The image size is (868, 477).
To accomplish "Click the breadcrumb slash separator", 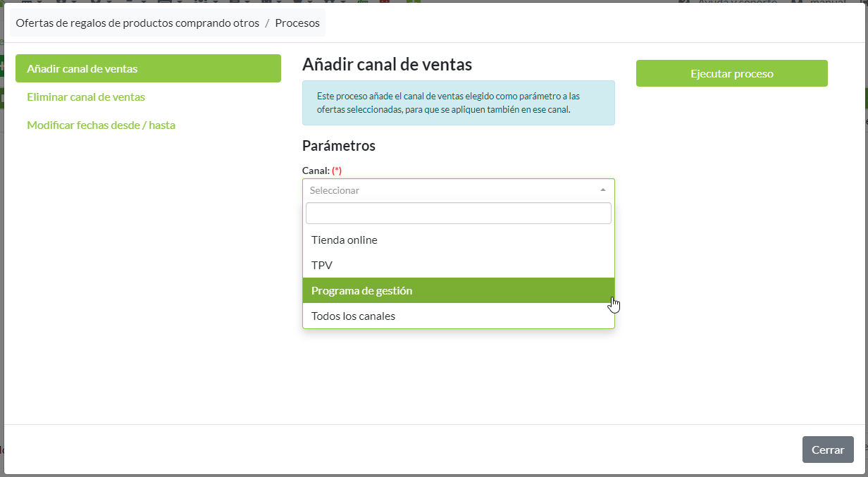I will point(267,23).
